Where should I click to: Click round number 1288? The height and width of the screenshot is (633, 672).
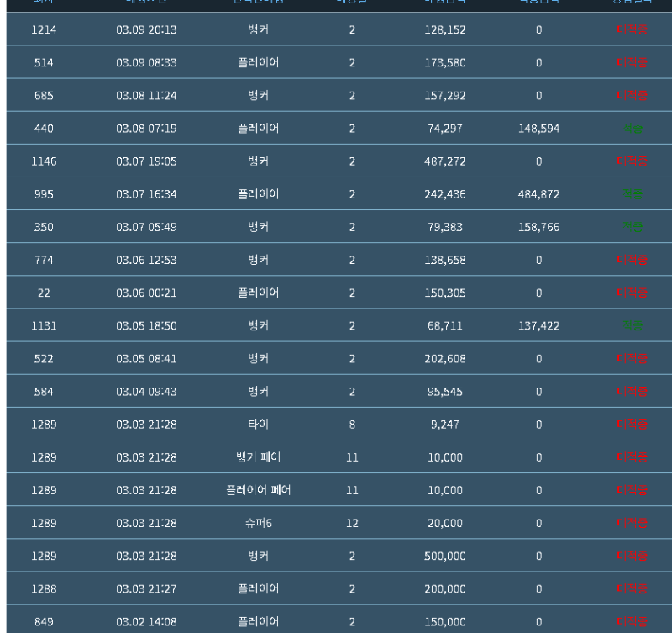(44, 589)
